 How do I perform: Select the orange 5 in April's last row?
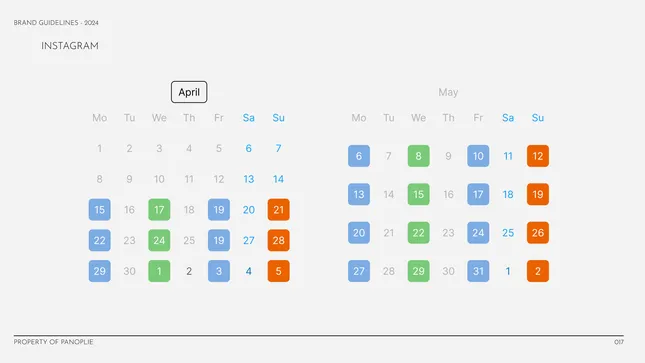point(278,271)
